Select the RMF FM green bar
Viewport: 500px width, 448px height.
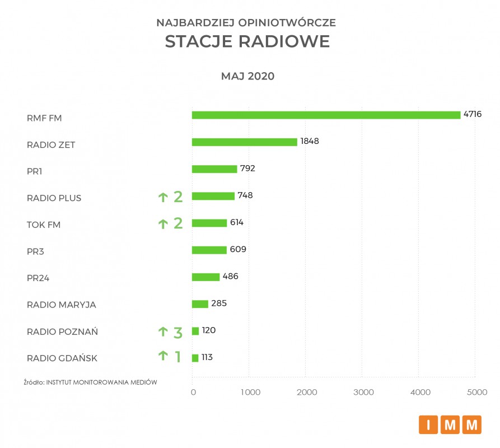326,115
